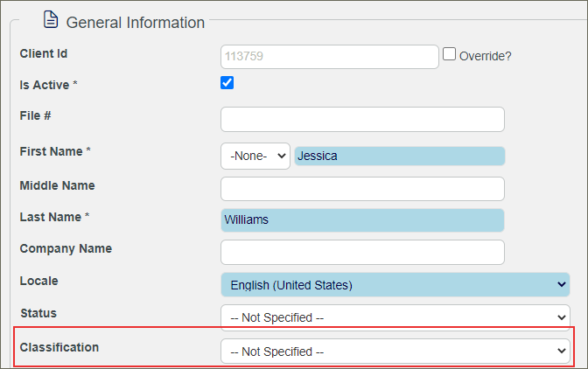Click the Middle Name text box

click(362, 189)
